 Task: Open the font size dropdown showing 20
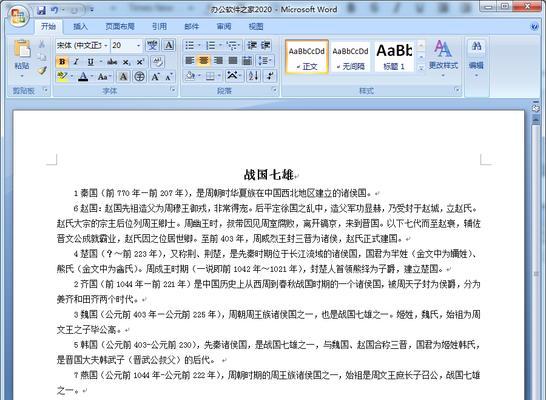coord(126,45)
